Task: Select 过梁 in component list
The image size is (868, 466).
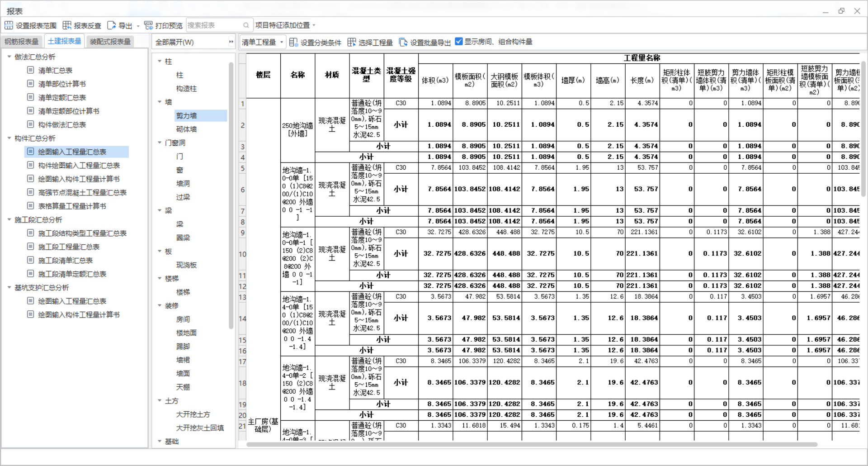Action: point(183,197)
